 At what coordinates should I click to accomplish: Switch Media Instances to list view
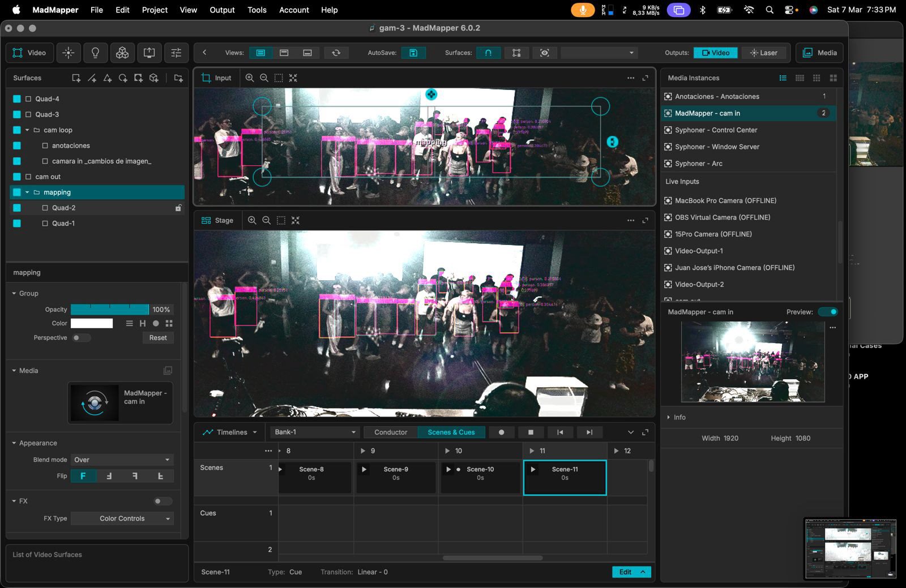(783, 78)
